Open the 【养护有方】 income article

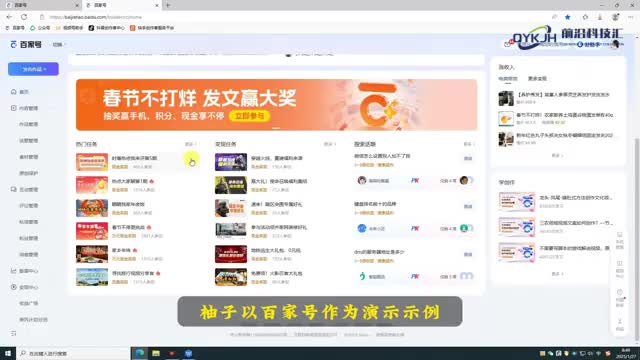pyautogui.click(x=563, y=95)
